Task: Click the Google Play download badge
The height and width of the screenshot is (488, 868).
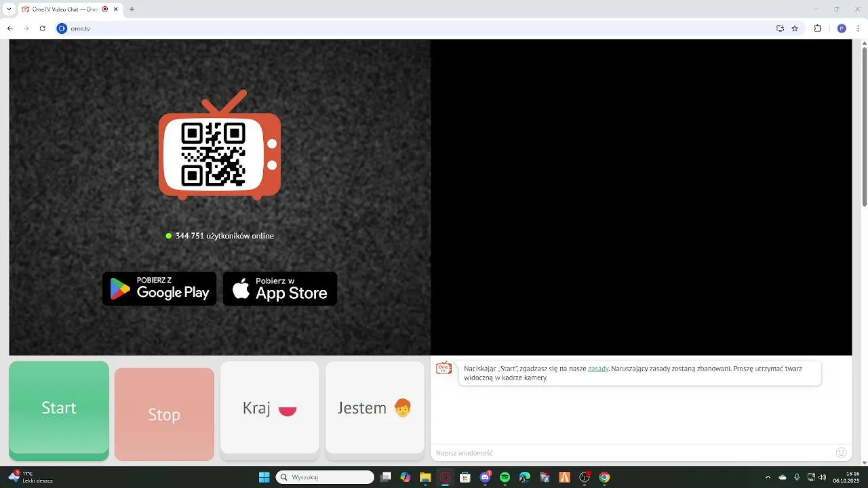Action: pos(159,289)
